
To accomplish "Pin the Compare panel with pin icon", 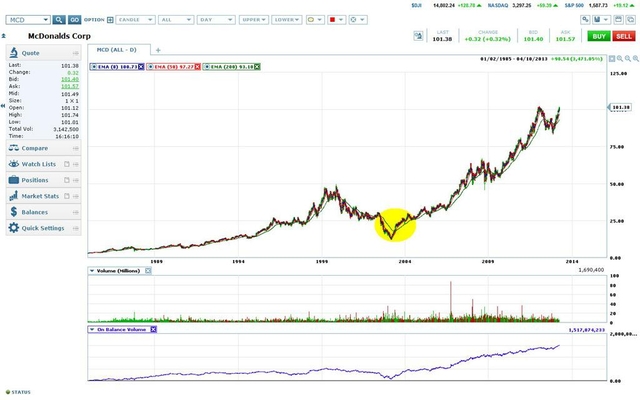I will pyautogui.click(x=76, y=148).
